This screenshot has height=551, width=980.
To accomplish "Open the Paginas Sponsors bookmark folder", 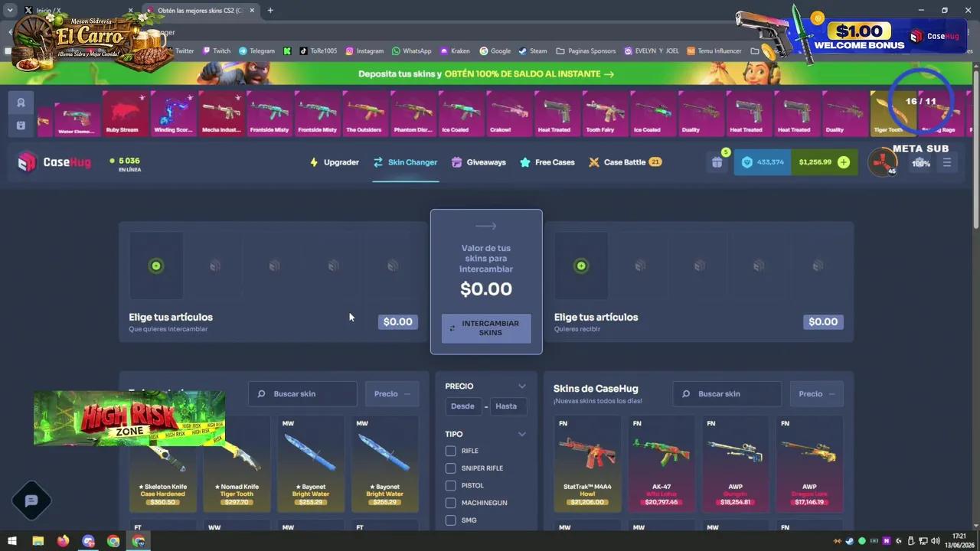I will (586, 51).
